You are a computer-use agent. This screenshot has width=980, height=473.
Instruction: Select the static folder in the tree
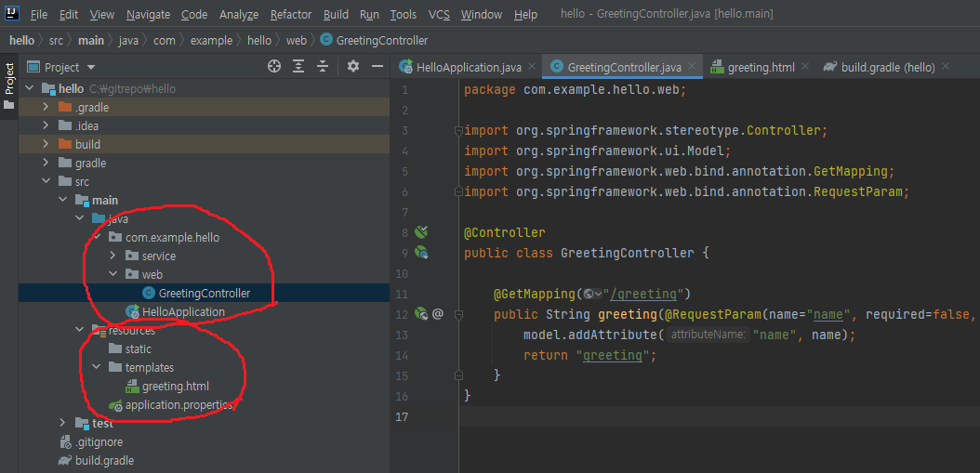coord(139,348)
